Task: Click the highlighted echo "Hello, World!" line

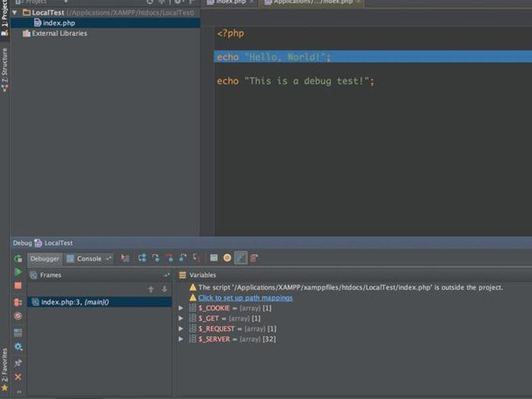Action: pyautogui.click(x=373, y=57)
